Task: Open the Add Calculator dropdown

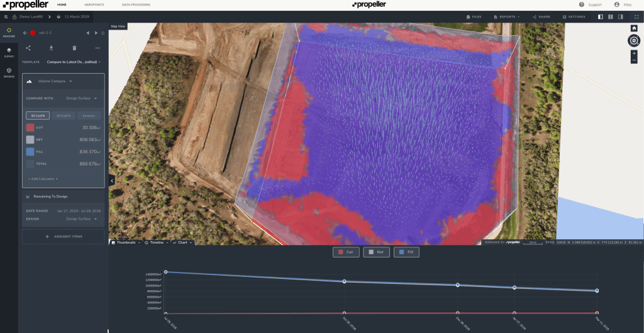Action: (42, 179)
